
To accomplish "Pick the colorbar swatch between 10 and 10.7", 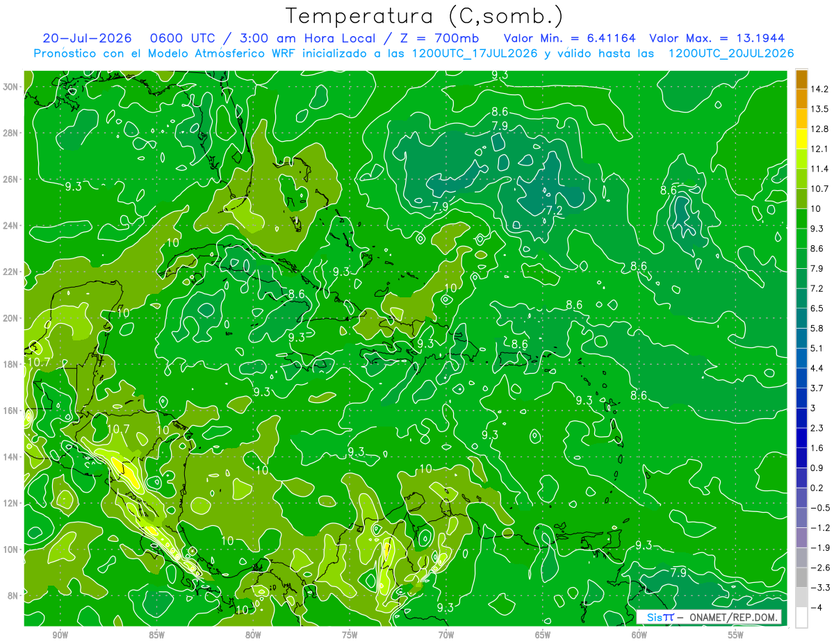I will point(801,198).
